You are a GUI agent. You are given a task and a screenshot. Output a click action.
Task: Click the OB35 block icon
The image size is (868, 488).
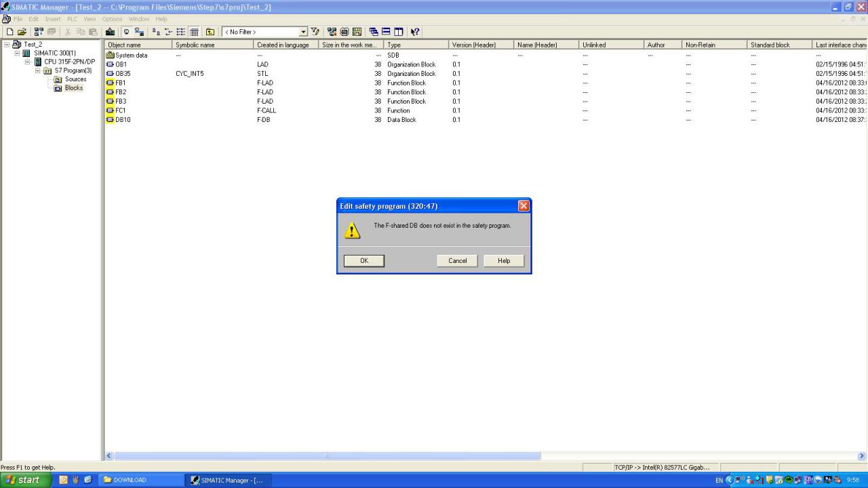click(x=110, y=73)
